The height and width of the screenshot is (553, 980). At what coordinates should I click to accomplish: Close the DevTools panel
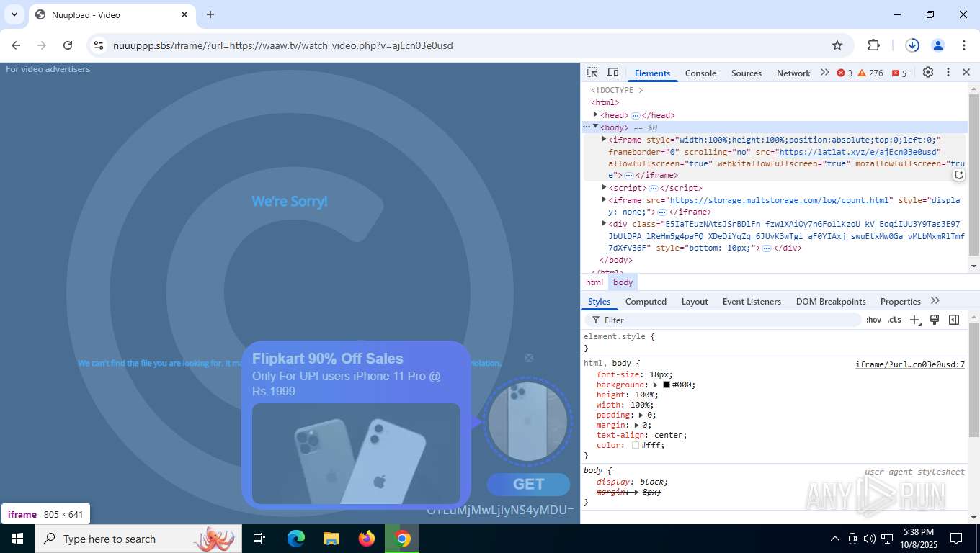(966, 73)
